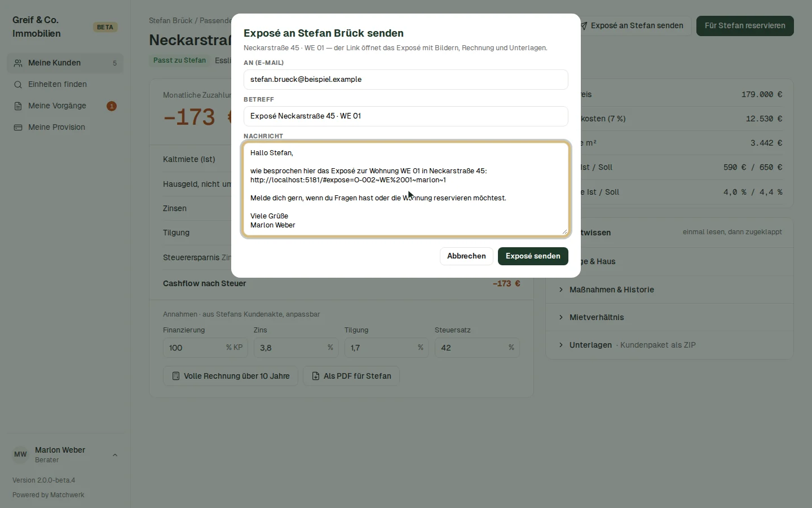Click the Meine Kunden people icon

click(x=18, y=63)
